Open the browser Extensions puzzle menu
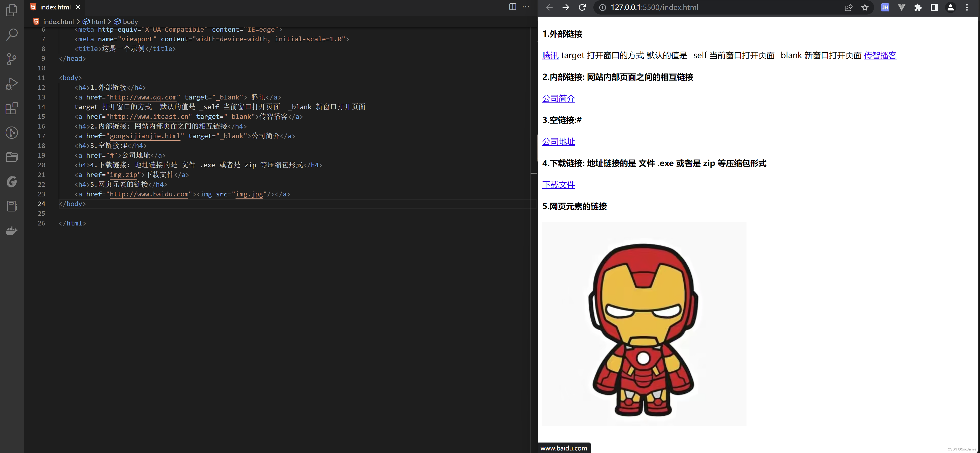 pyautogui.click(x=918, y=7)
